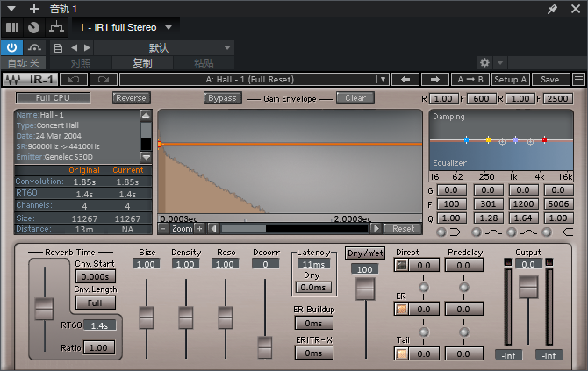Select the 复制 copy option
The width and height of the screenshot is (588, 371).
coord(142,63)
